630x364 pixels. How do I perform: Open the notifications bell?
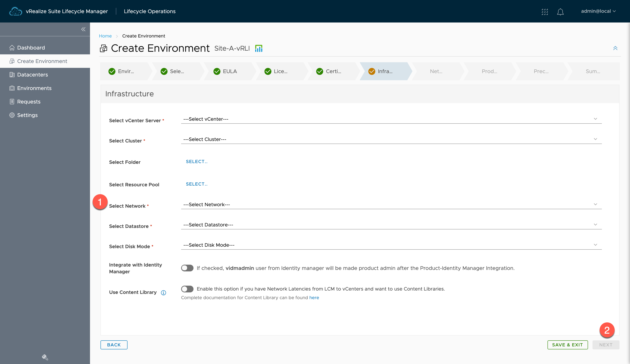560,11
